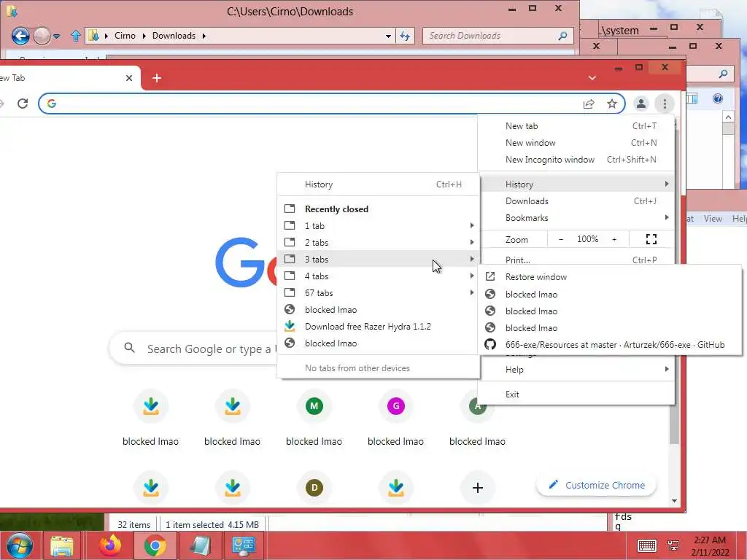Click the Restore window option
747x560 pixels.
(610, 277)
